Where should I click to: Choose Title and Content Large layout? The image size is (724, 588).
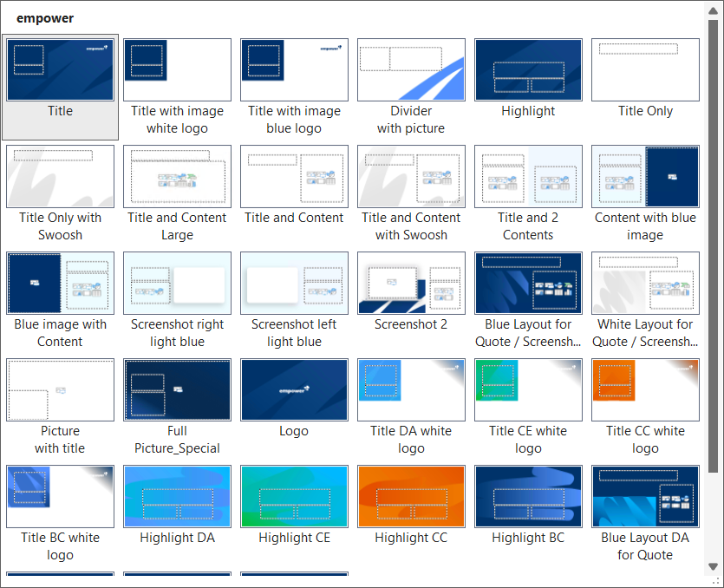(177, 176)
